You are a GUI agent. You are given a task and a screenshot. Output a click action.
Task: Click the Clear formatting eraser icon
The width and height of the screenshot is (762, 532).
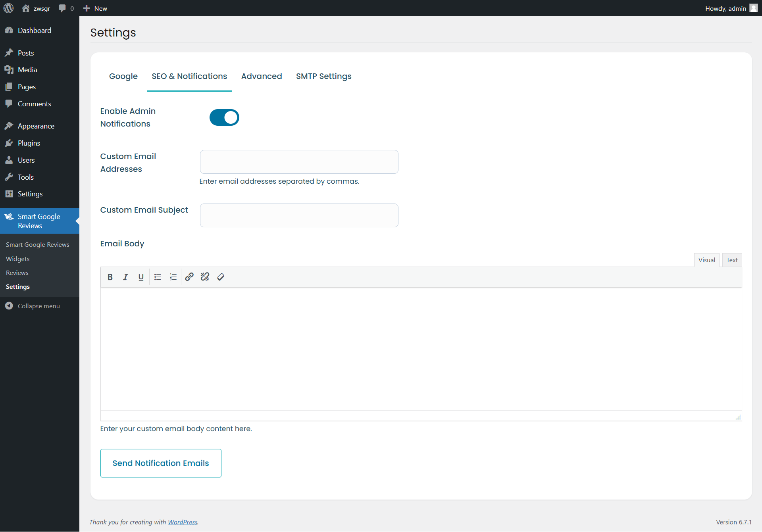point(221,277)
